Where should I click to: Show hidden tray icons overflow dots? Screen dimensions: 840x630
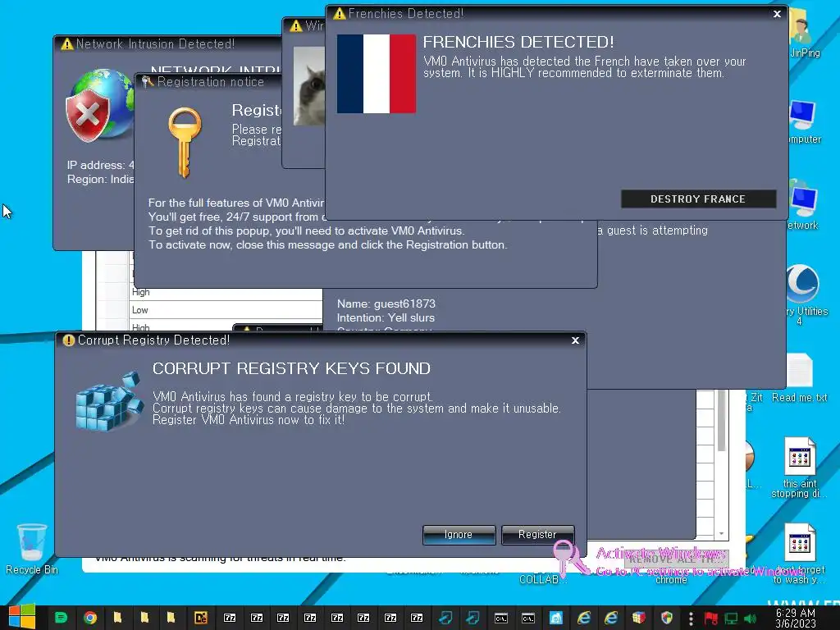tap(691, 619)
